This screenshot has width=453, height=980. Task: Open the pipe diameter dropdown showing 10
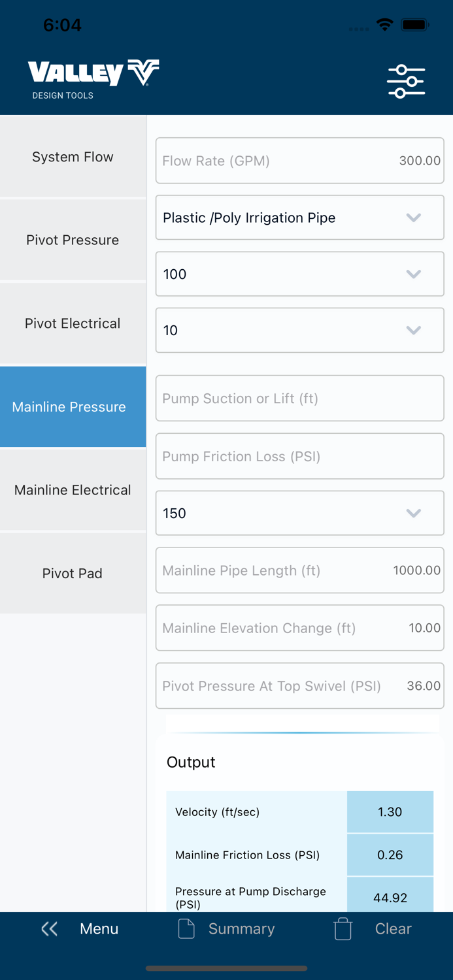pos(299,330)
